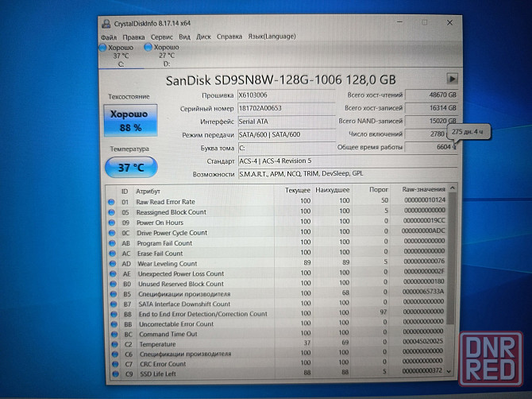Open the Правка menu
This screenshot has width=532, height=399.
pyautogui.click(x=133, y=37)
